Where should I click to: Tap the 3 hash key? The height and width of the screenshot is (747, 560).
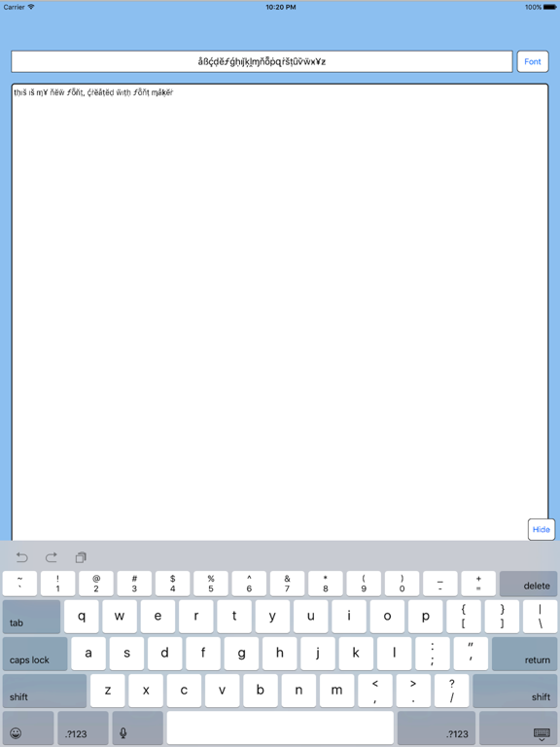[x=134, y=584]
